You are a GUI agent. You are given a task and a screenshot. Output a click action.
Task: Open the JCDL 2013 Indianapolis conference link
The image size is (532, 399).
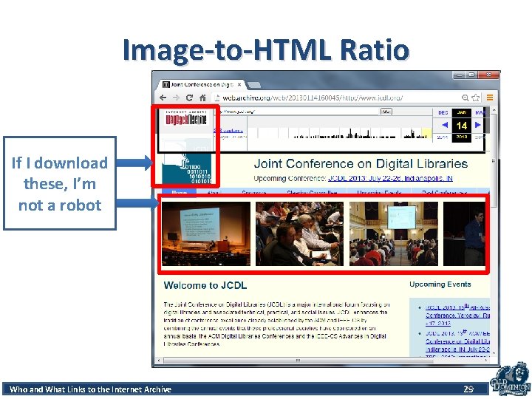[x=390, y=179]
